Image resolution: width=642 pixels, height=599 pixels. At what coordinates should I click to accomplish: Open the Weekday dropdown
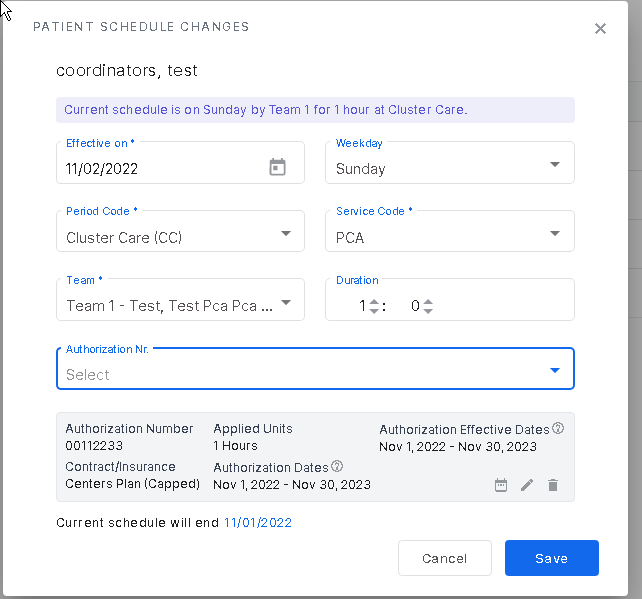coord(555,167)
